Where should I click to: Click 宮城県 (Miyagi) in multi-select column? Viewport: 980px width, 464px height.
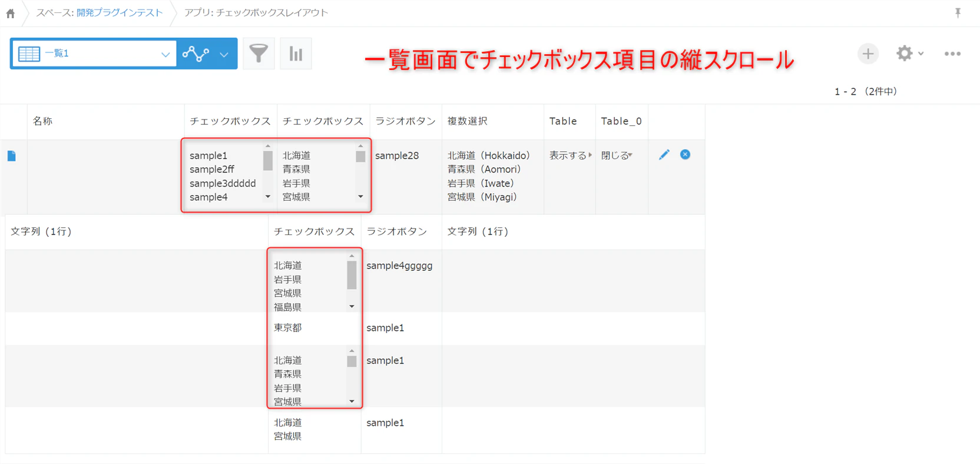(482, 197)
